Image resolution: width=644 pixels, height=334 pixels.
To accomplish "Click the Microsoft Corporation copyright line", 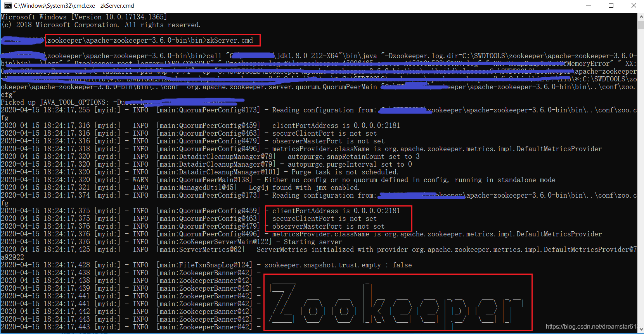I will click(x=101, y=25).
